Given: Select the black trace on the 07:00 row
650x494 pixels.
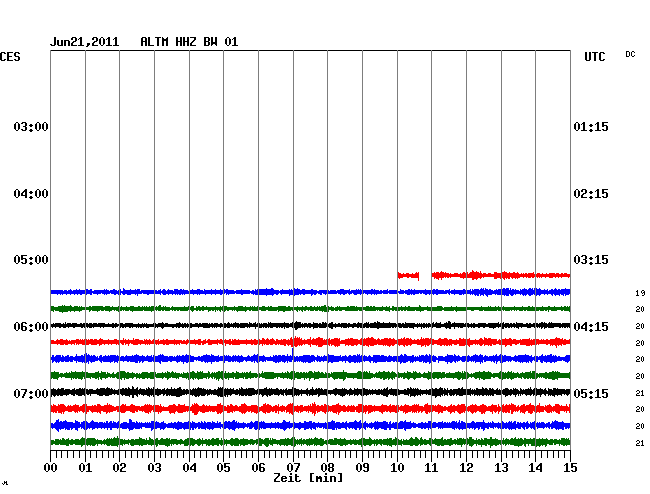Looking at the screenshot, I should (310, 392).
